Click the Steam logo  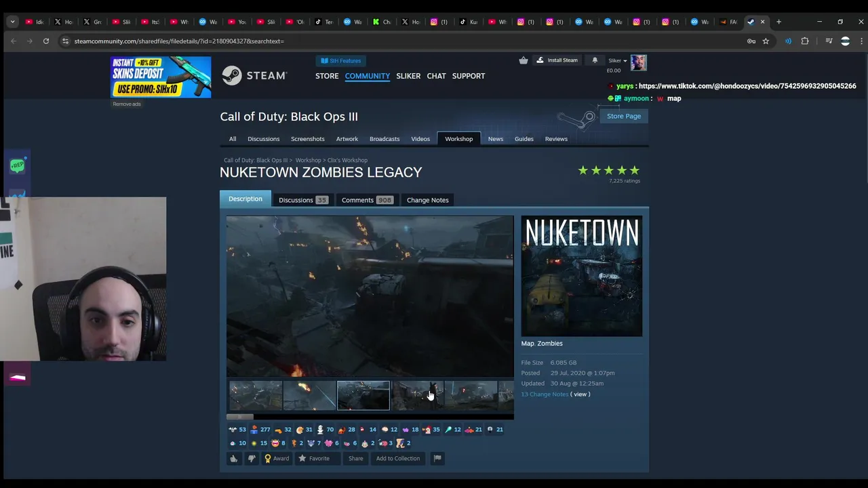254,76
